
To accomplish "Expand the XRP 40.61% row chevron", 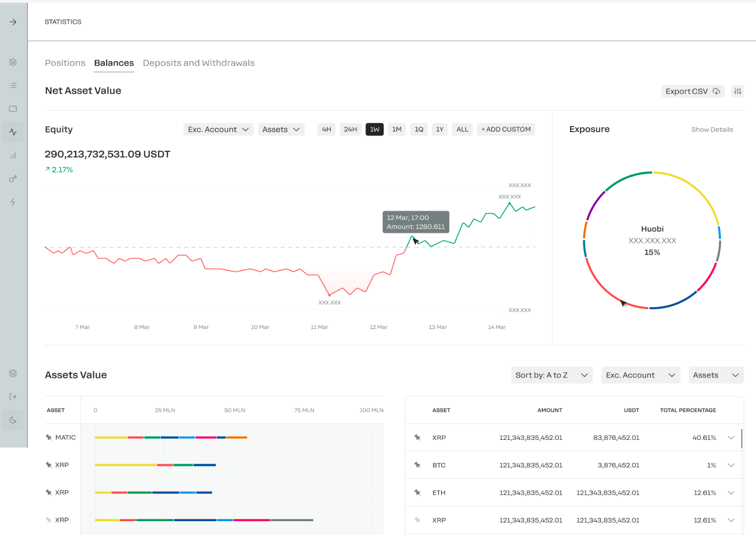I will [731, 437].
